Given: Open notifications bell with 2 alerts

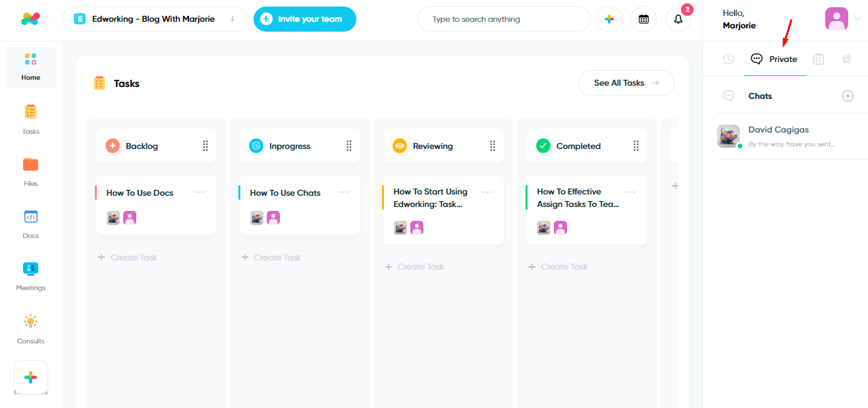Looking at the screenshot, I should click(x=678, y=19).
